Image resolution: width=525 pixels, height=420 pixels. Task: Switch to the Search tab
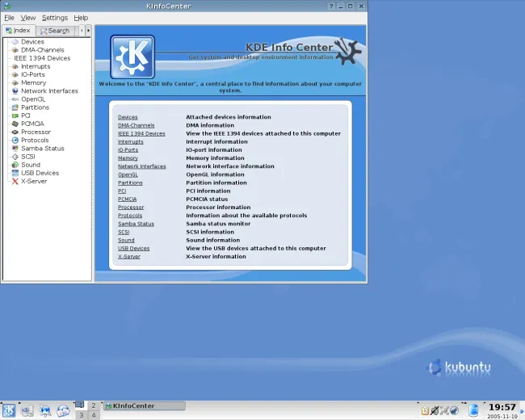(x=55, y=31)
